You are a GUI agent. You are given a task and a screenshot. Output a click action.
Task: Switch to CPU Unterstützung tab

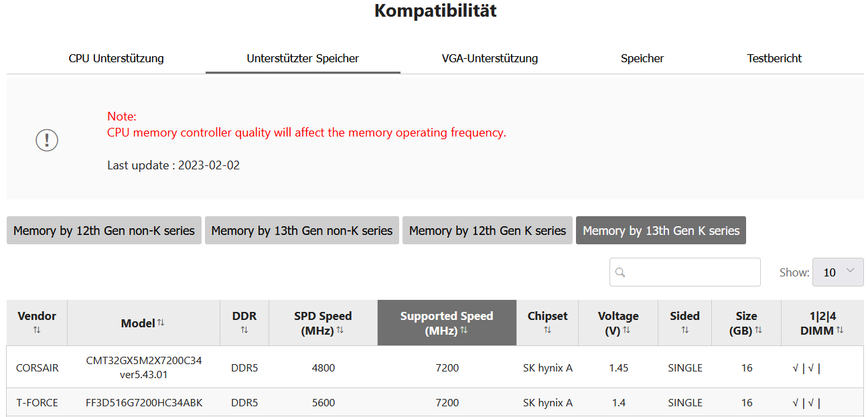(x=116, y=58)
